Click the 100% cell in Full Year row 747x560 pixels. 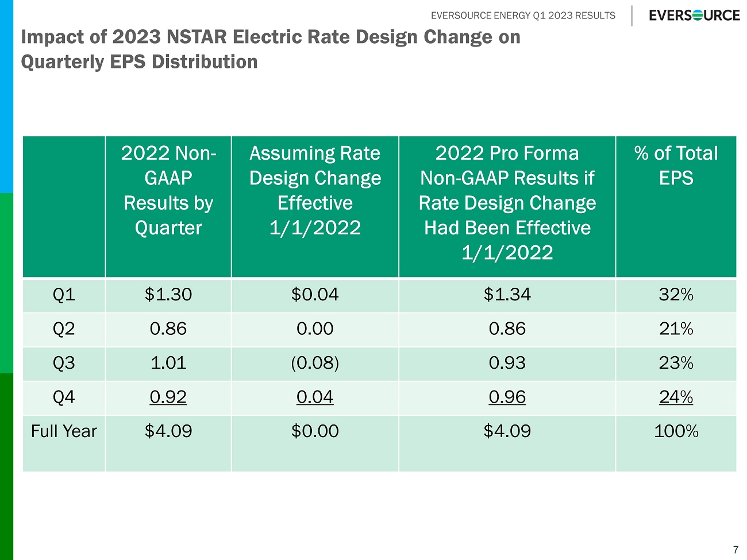click(676, 431)
